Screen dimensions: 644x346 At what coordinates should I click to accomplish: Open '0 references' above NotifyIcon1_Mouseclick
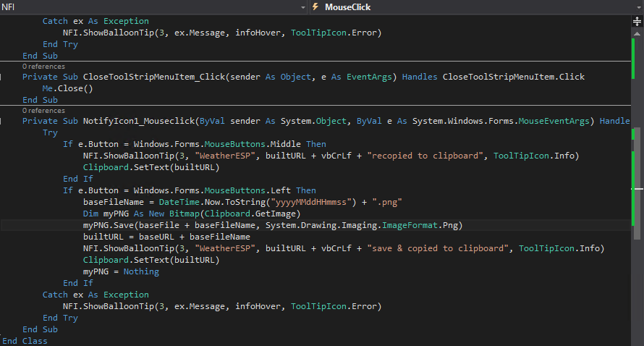(43, 111)
